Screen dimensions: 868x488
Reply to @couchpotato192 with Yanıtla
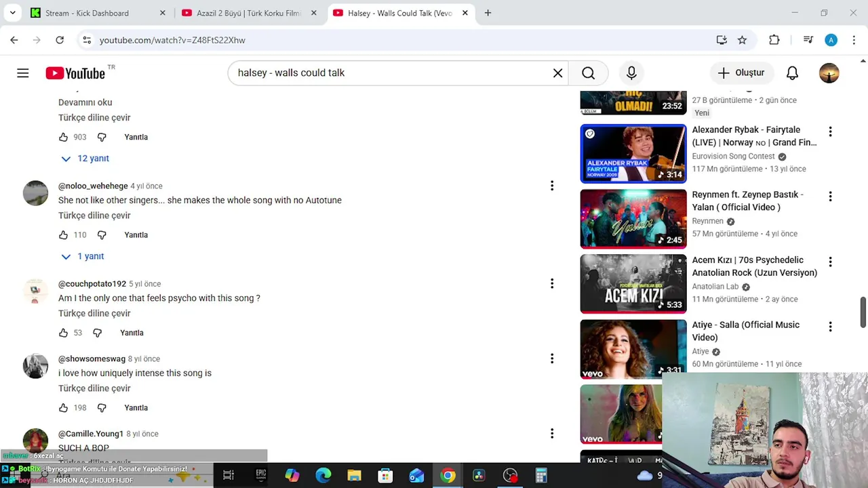132,333
